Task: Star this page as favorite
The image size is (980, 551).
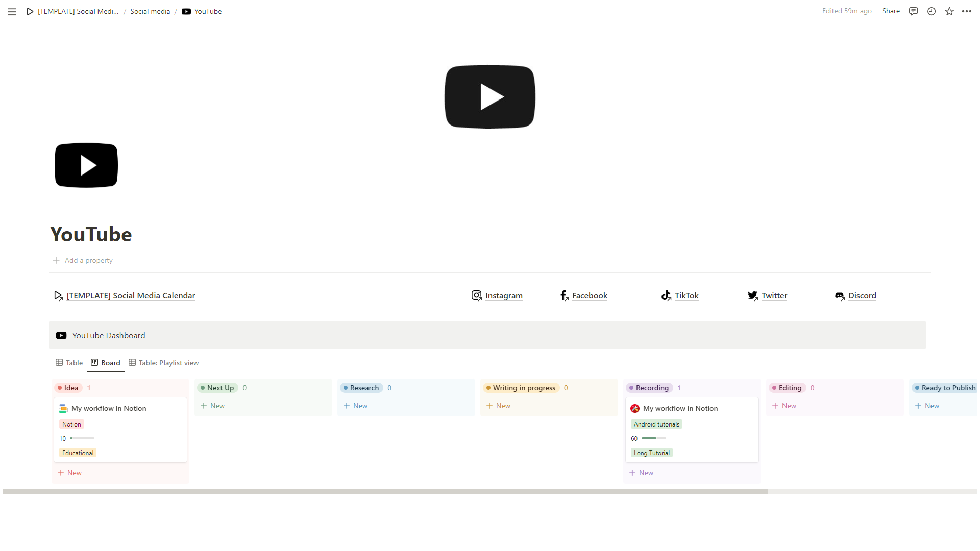Action: tap(949, 11)
